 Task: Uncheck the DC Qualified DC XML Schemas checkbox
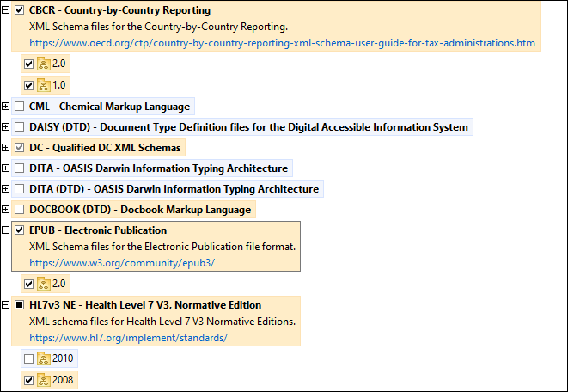20,148
